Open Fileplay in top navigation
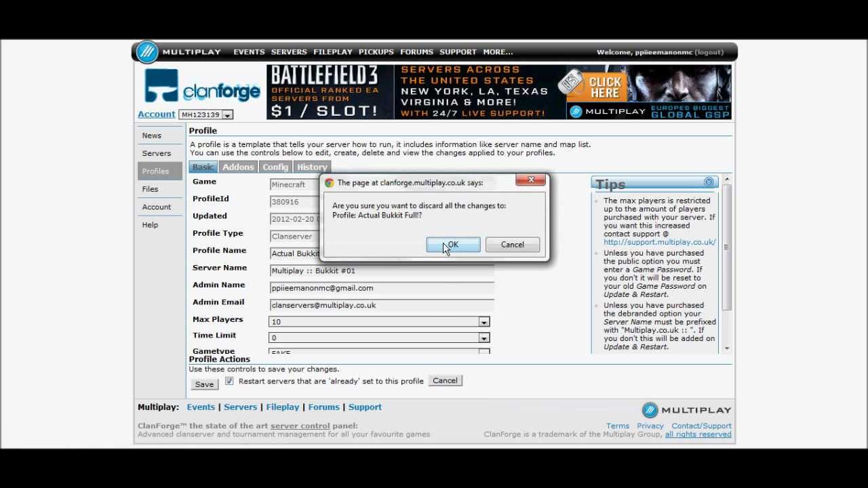The width and height of the screenshot is (868, 488). pos(333,52)
